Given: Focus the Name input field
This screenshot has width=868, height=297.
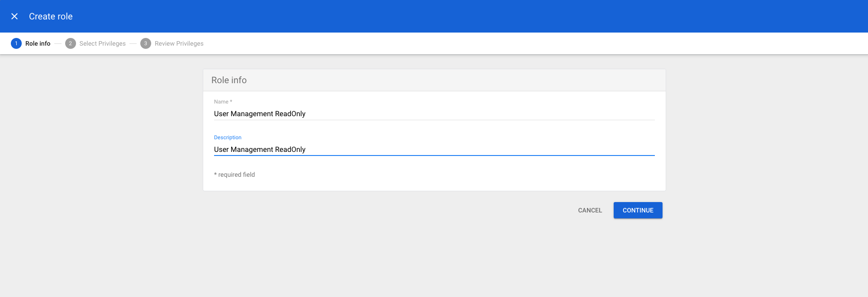Looking at the screenshot, I should pyautogui.click(x=434, y=113).
